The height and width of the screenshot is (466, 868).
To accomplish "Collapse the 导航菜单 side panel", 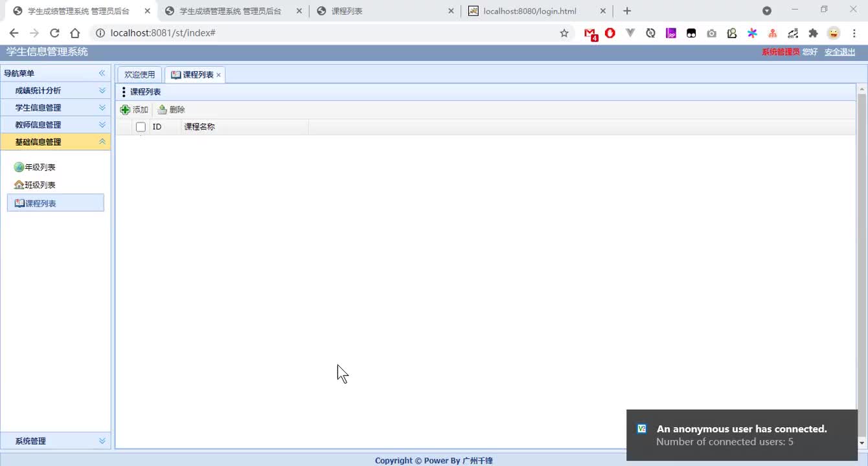I will click(102, 73).
